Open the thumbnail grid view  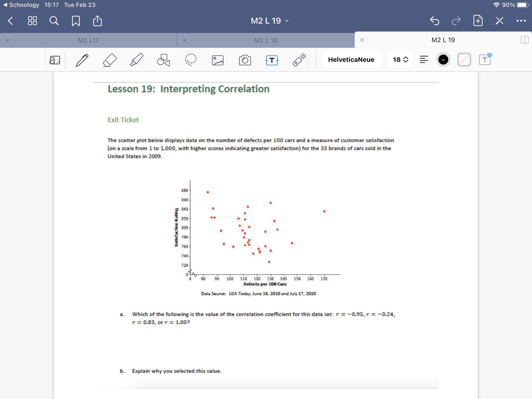coord(32,21)
